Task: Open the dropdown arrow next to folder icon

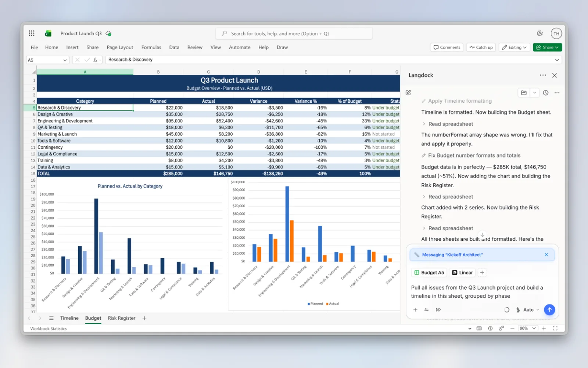Action: [534, 93]
